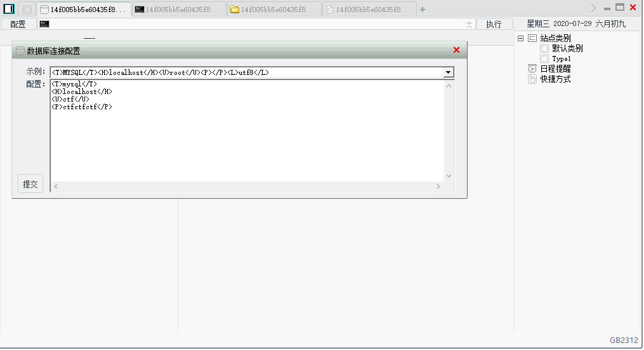Click the 示例 combo box text field
This screenshot has height=350, width=644.
tap(247, 72)
